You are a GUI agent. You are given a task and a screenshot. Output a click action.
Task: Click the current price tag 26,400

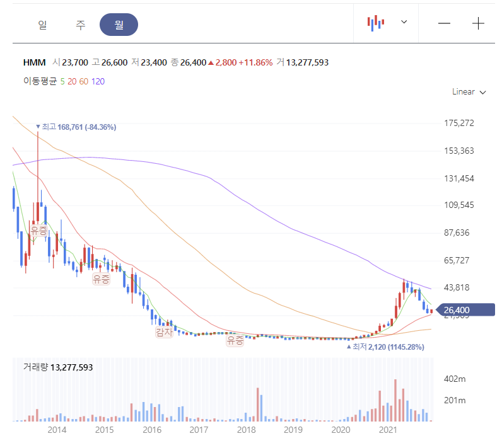[x=465, y=310]
